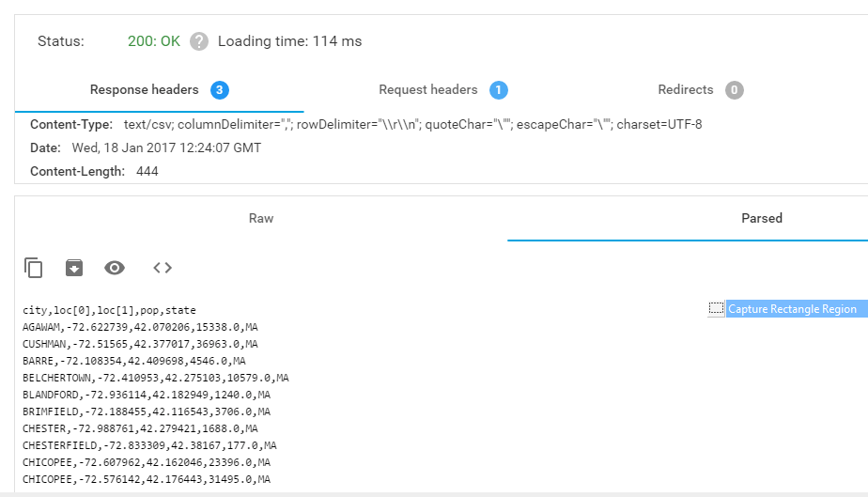Click the blue badge showing 3
Viewport: 868px width, 497px height.
coord(220,90)
